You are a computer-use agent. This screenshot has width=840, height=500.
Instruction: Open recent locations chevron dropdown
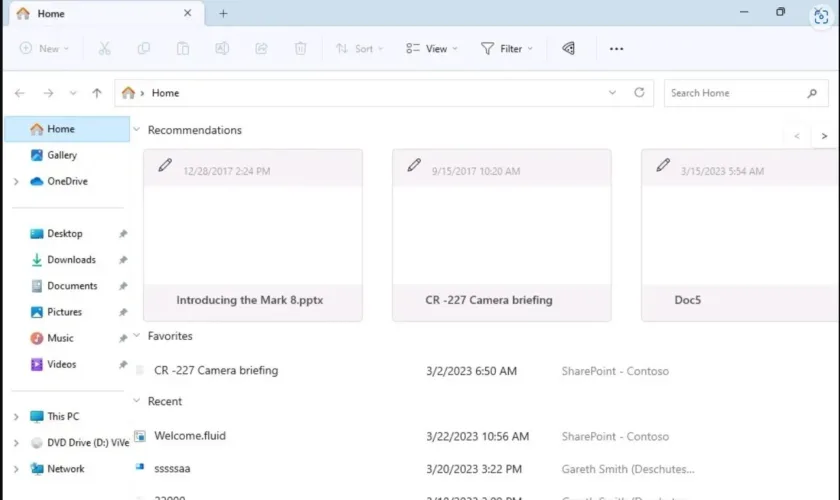(73, 93)
